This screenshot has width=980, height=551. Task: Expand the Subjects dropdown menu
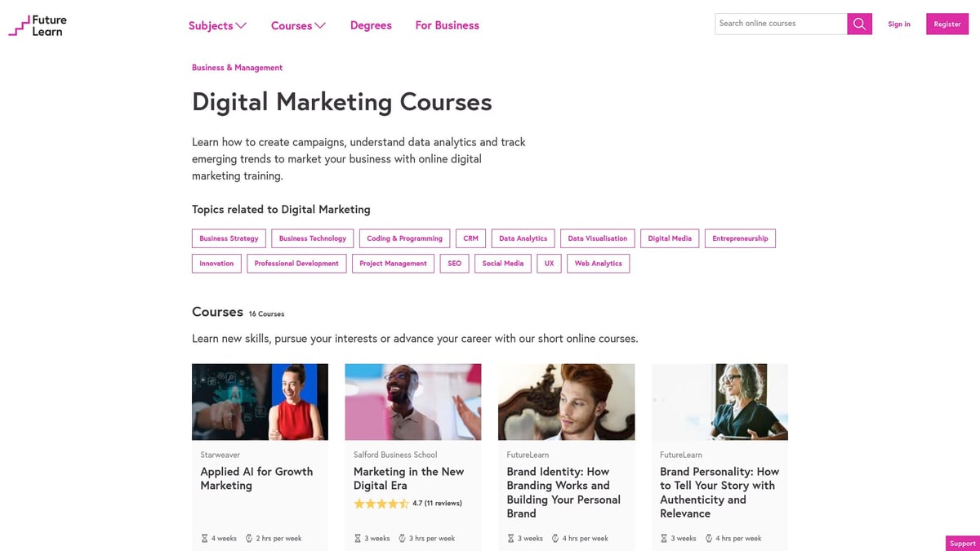pos(217,25)
